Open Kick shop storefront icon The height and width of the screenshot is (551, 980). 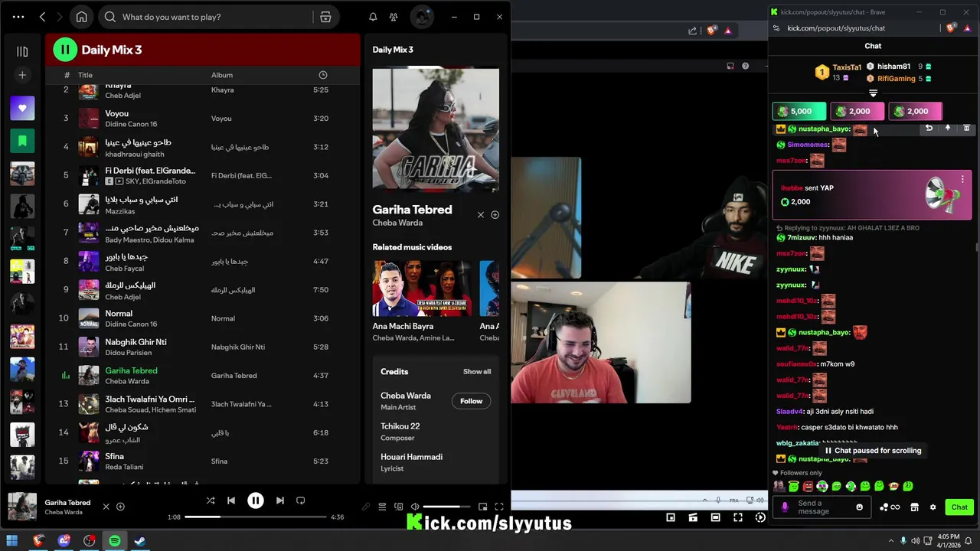point(914,507)
